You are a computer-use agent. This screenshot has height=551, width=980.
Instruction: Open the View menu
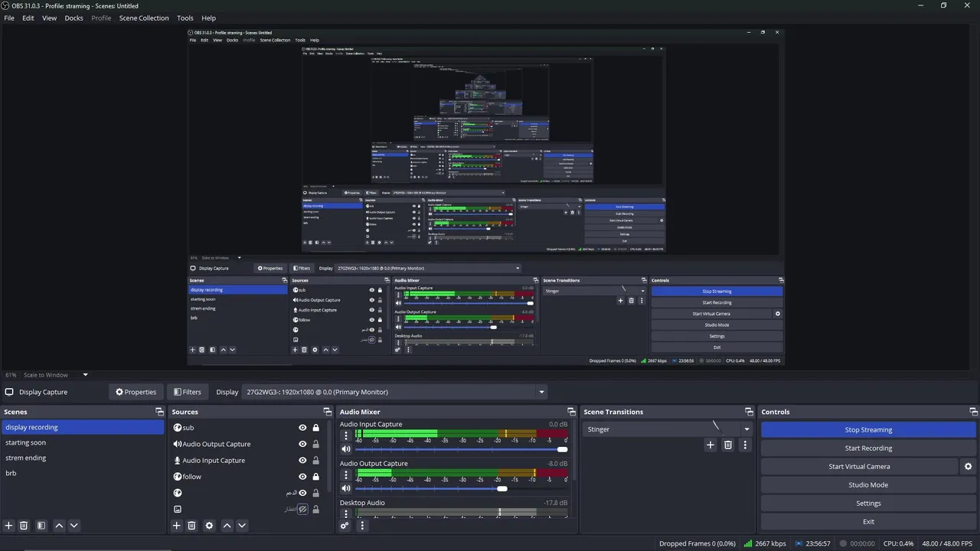[49, 18]
